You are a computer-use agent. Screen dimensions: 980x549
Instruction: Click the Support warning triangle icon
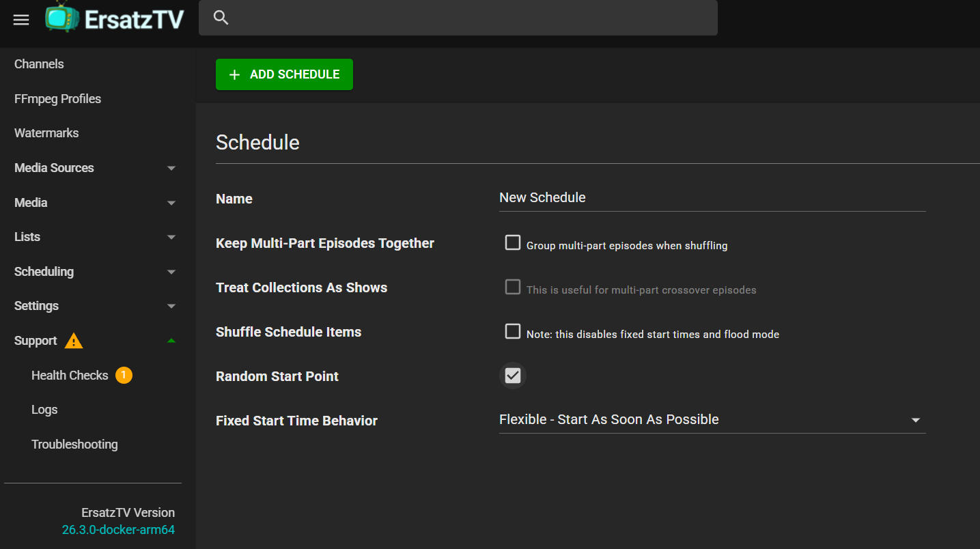[74, 341]
